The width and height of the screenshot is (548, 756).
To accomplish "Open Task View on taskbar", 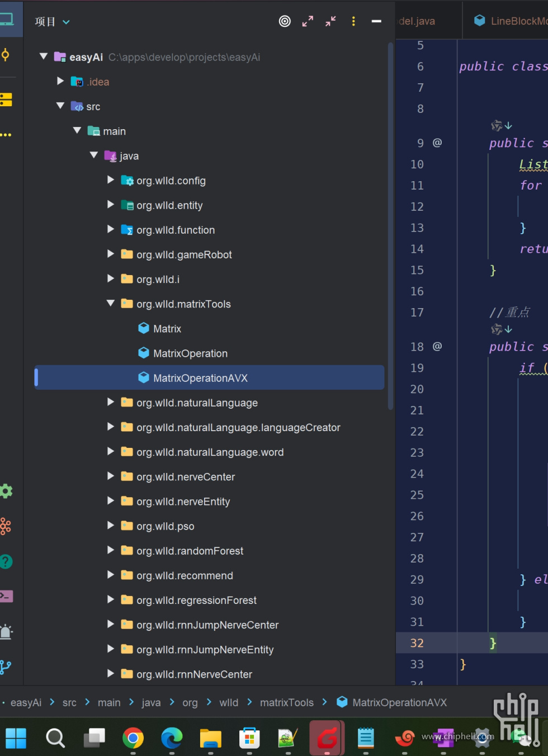I will coord(94,738).
